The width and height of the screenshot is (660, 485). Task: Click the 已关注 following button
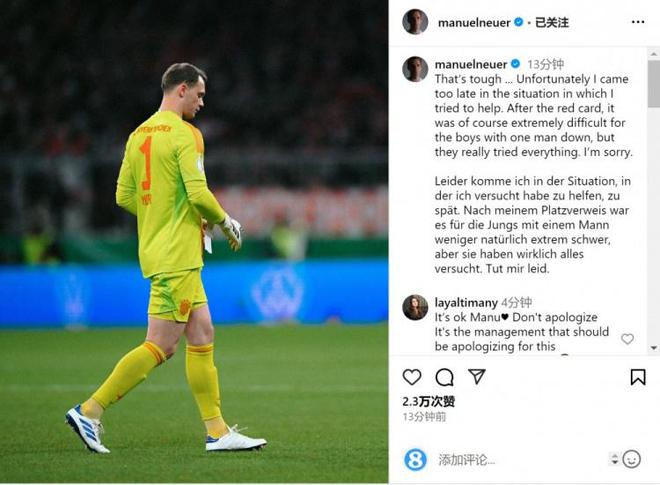pos(551,22)
